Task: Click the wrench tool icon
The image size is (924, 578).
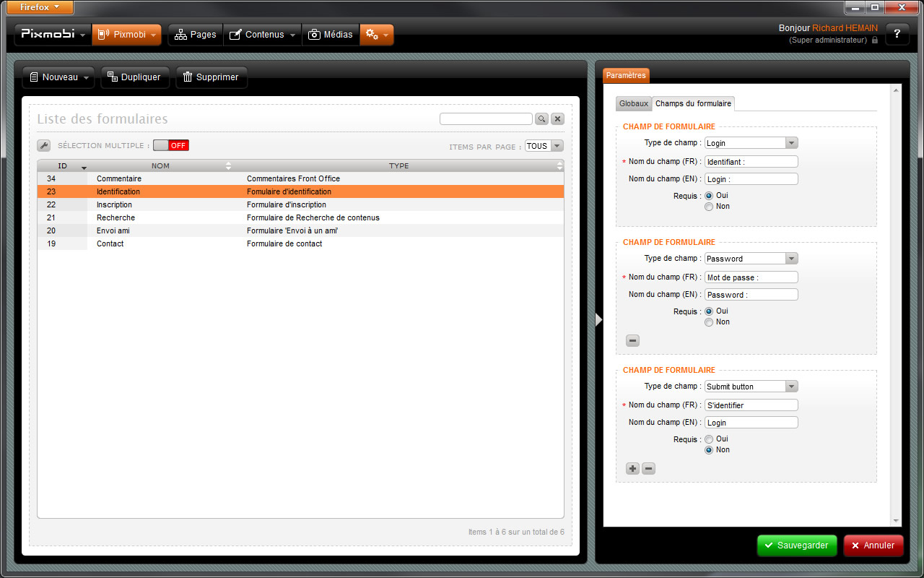Action: 44,145
